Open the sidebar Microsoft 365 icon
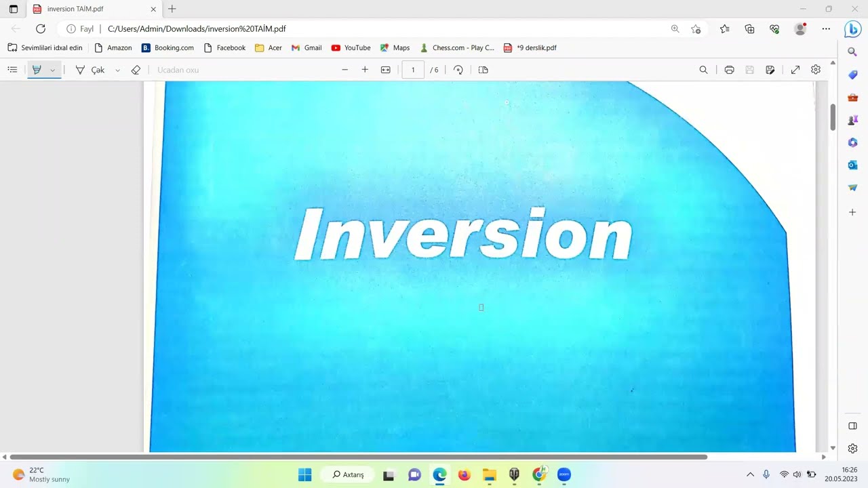This screenshot has width=868, height=488. (x=852, y=142)
